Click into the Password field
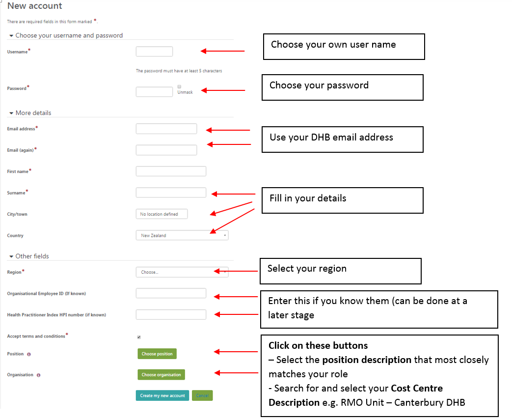The image size is (512, 420). [154, 92]
